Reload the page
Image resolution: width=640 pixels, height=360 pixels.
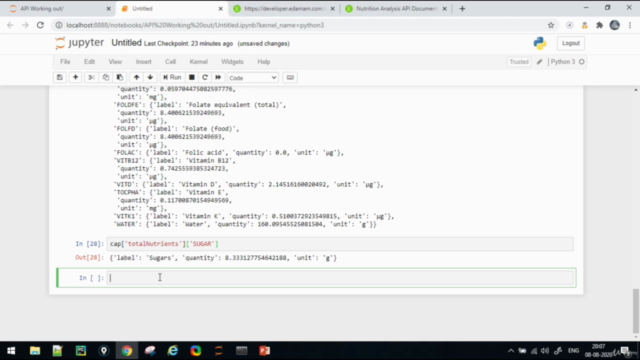tap(40, 25)
